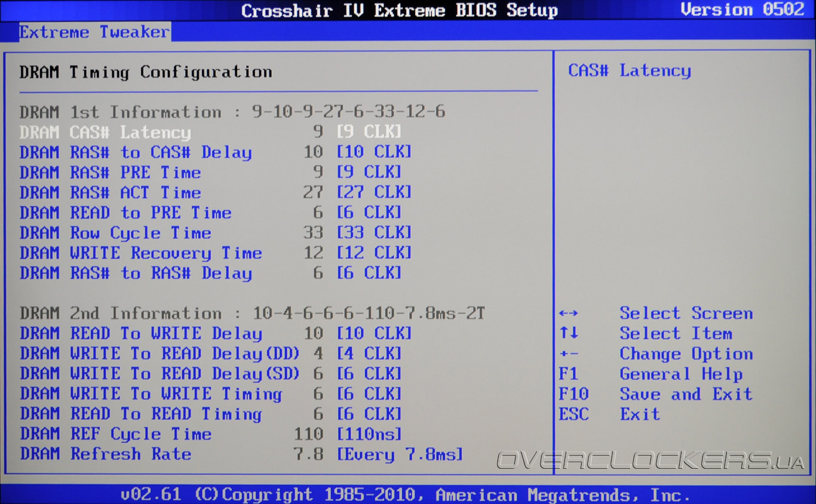The image size is (816, 504).
Task: Select the DRAM READ To READ Timing label
Action: [141, 414]
